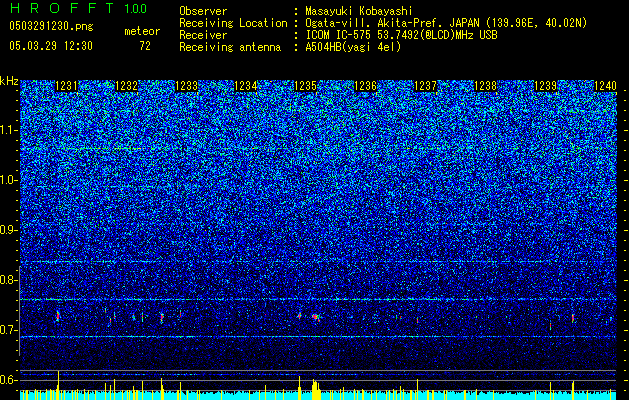Click the Receiving Location value text
This screenshot has width=629, height=400.
click(x=446, y=23)
